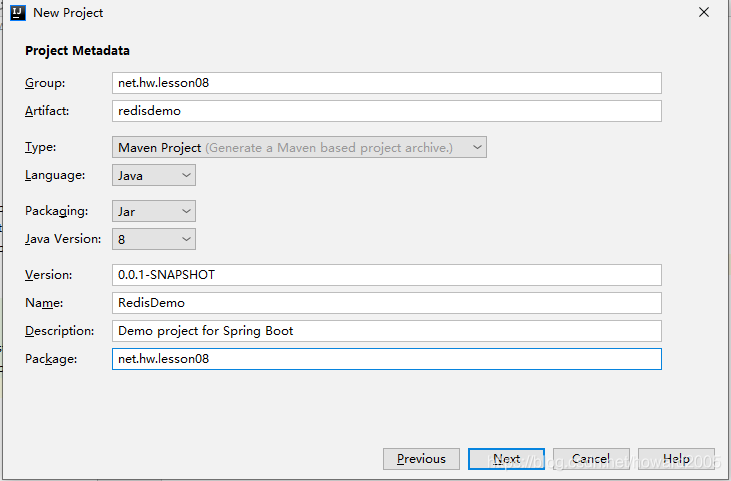Edit the Description field Demo project

pyautogui.click(x=386, y=331)
